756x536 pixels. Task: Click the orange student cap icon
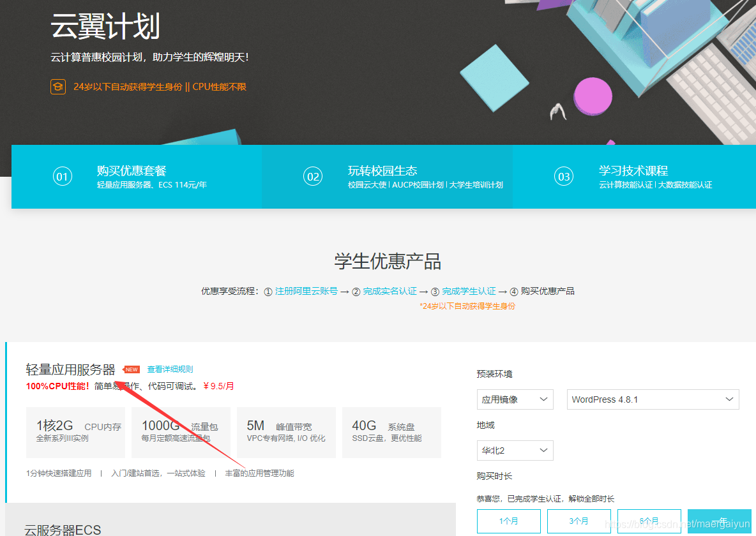(58, 87)
